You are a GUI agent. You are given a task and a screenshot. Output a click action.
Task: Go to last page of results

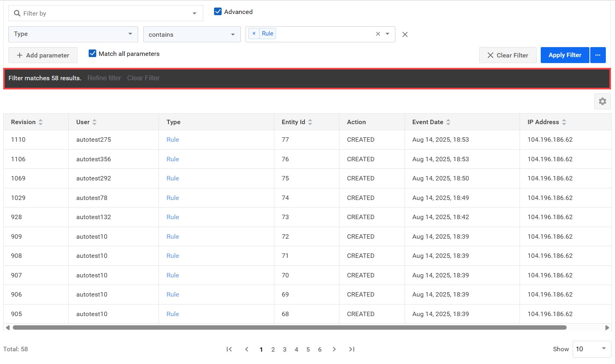(351, 349)
